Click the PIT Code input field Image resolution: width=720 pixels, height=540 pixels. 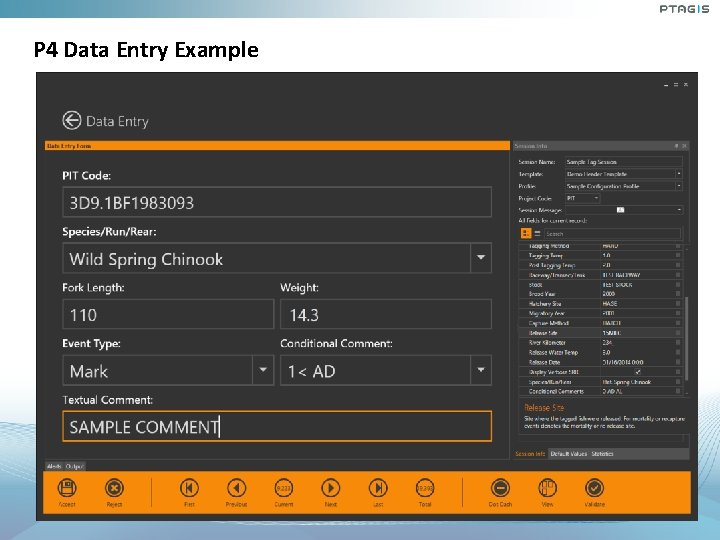click(277, 202)
